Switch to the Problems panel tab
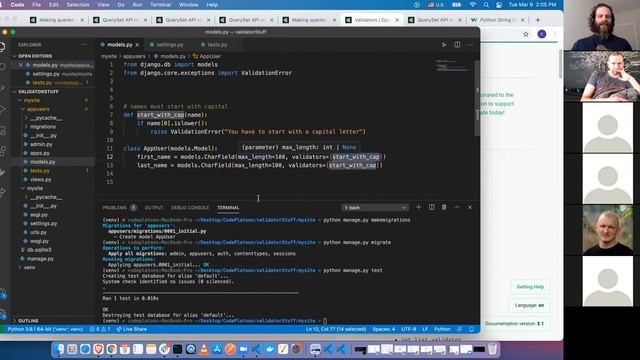640x360 pixels. pyautogui.click(x=119, y=208)
